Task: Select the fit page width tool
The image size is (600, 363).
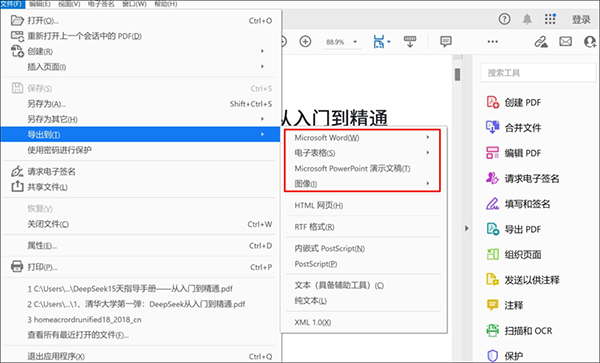Action: click(x=378, y=41)
